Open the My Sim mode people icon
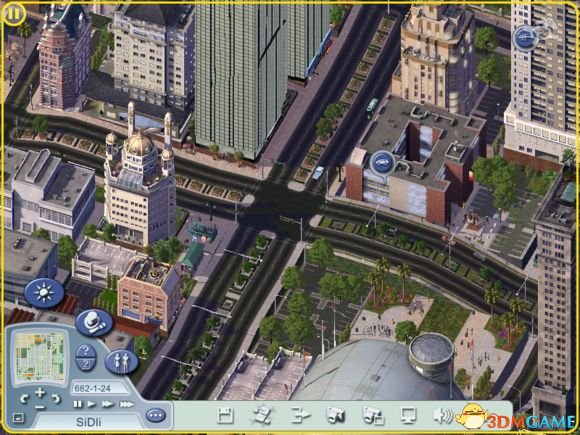This screenshot has width=580, height=435. [x=122, y=362]
